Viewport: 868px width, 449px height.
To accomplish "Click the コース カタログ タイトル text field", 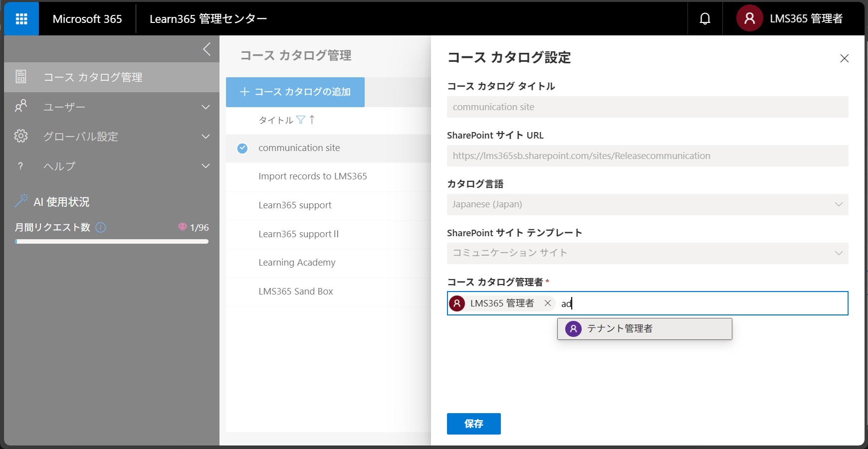I will (648, 107).
